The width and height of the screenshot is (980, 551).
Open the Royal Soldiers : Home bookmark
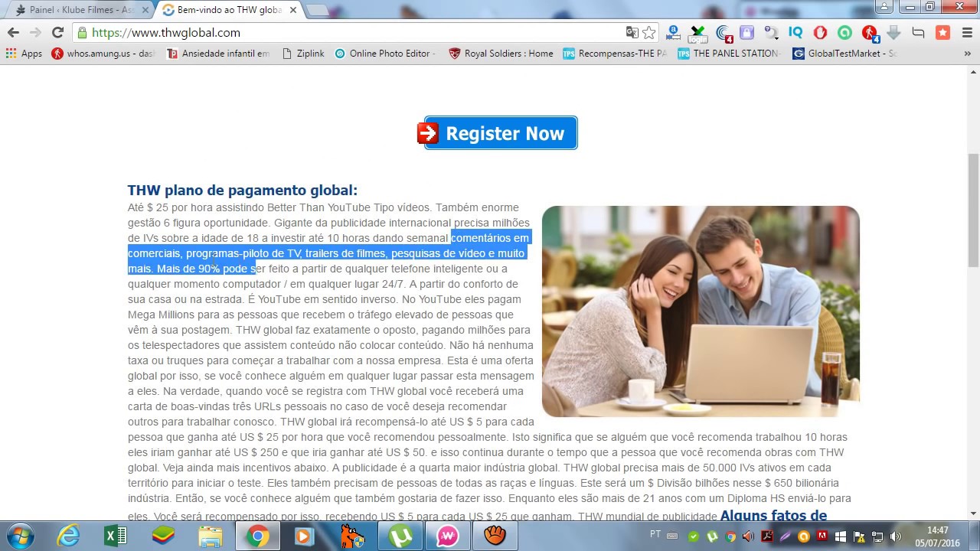[x=501, y=54]
